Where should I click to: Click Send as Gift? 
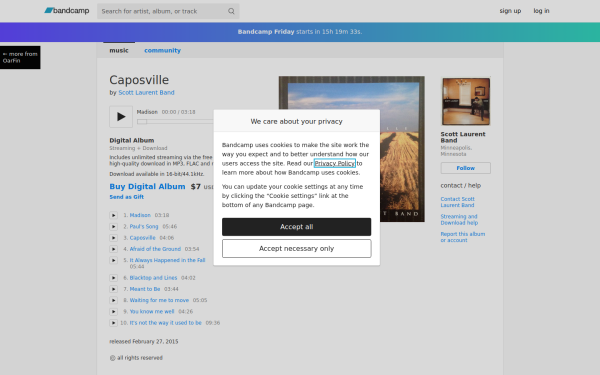(x=126, y=197)
